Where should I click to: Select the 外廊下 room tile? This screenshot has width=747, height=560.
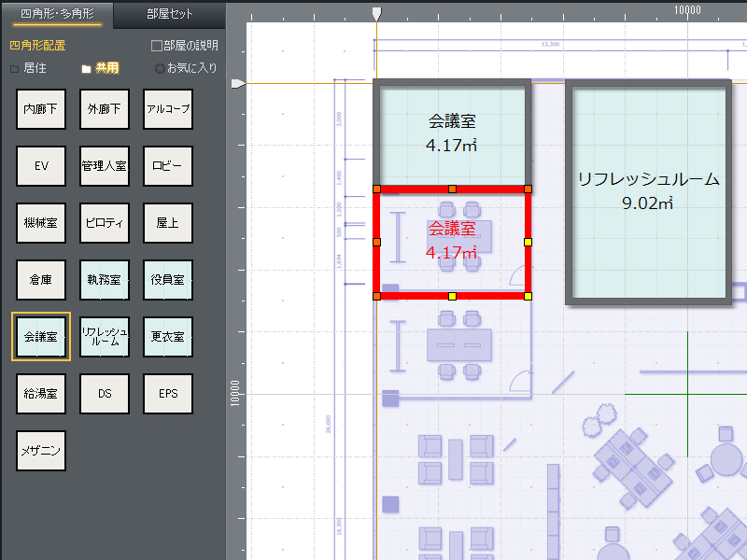104,109
